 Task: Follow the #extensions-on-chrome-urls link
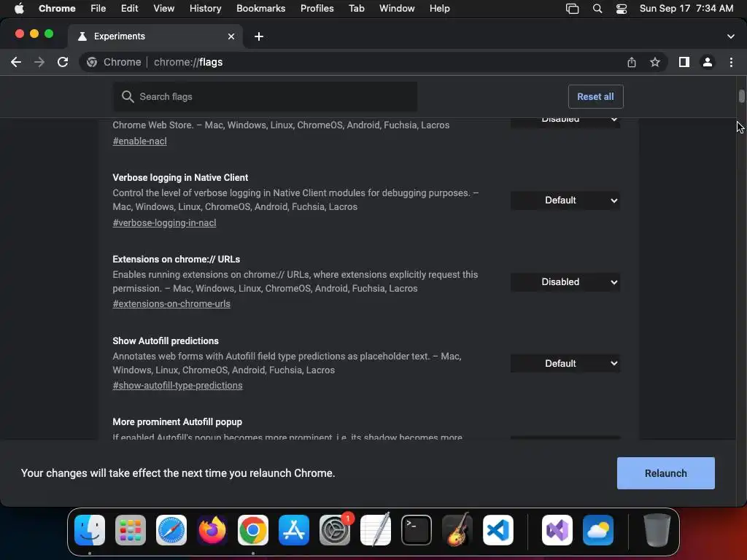tap(171, 304)
